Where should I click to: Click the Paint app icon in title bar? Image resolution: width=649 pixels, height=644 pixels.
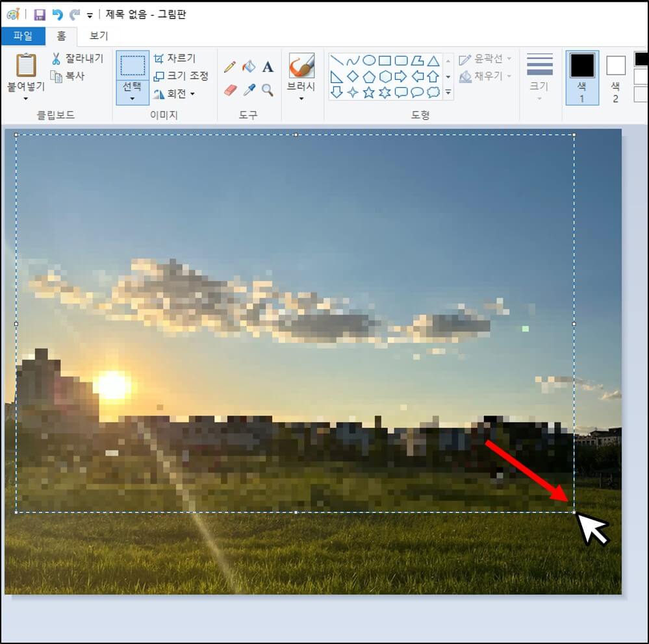coord(13,14)
